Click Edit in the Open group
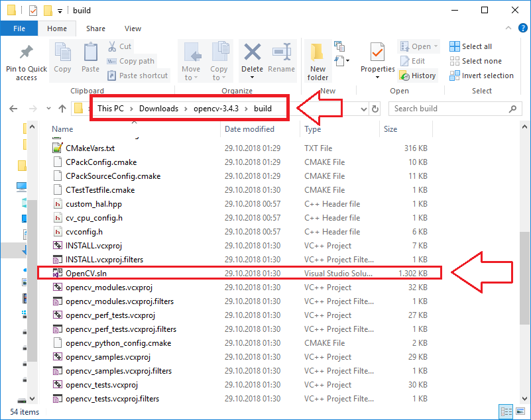Viewport: 531px width, 420px height. [412, 61]
